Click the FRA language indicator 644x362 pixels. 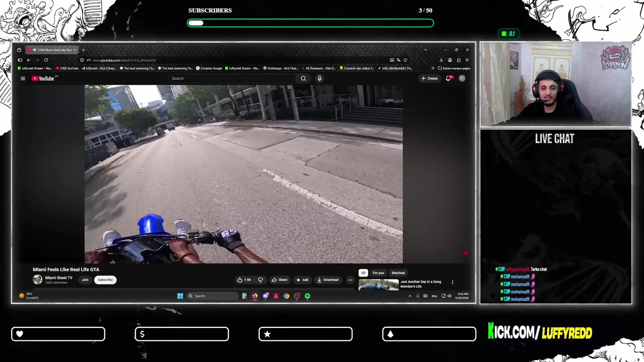(434, 296)
